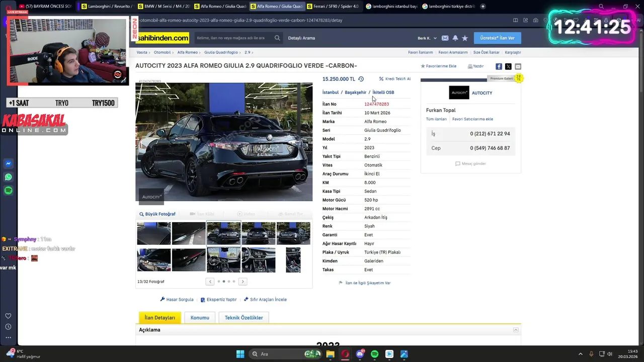
Task: Share listing on X
Action: pyautogui.click(x=508, y=66)
